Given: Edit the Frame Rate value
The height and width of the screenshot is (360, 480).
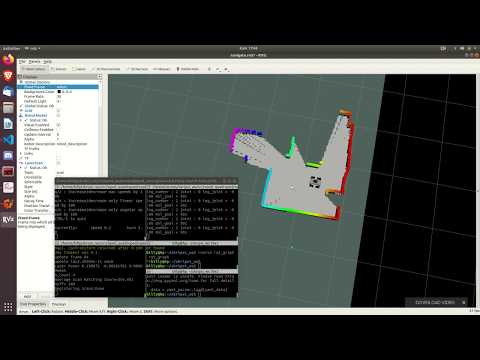Looking at the screenshot, I should coord(59,96).
